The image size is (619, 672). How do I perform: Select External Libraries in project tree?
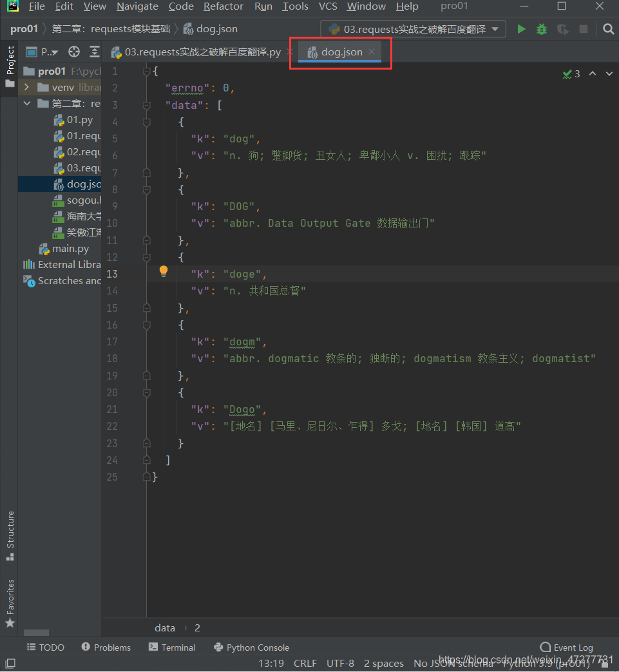click(62, 264)
